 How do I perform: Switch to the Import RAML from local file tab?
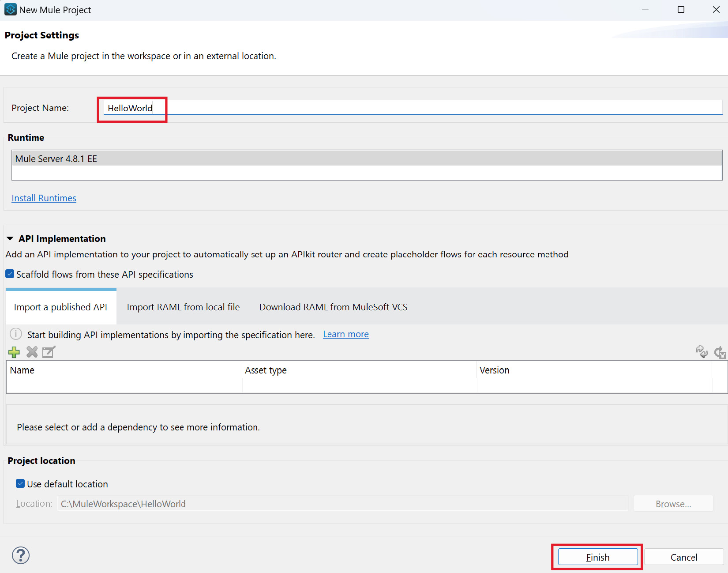[x=183, y=306]
